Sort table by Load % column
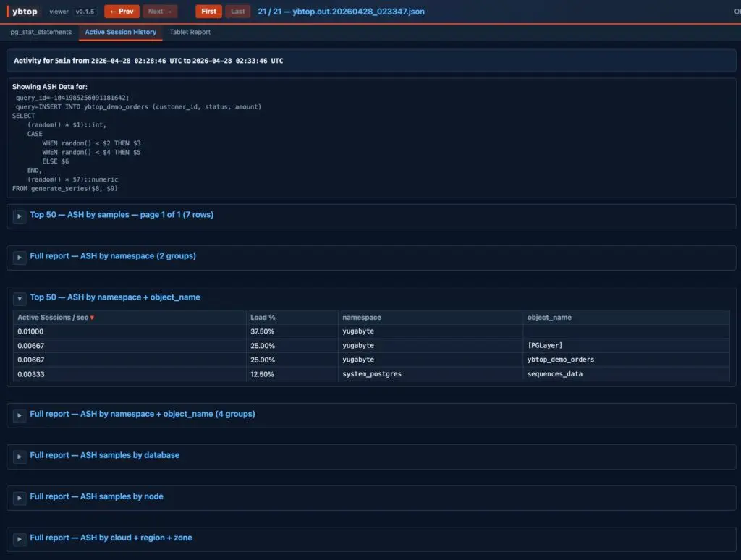Screen dimensions: 741x560 click(263, 318)
